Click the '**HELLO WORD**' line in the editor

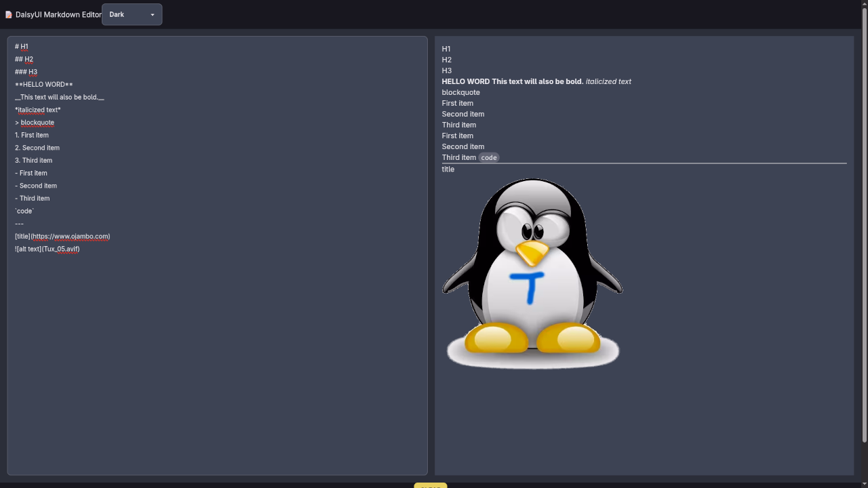(43, 85)
